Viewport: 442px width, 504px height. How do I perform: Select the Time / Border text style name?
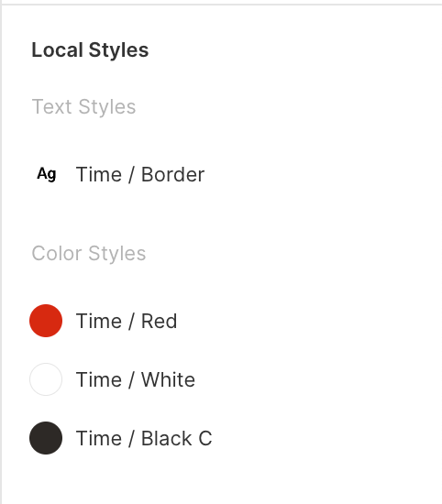(140, 174)
